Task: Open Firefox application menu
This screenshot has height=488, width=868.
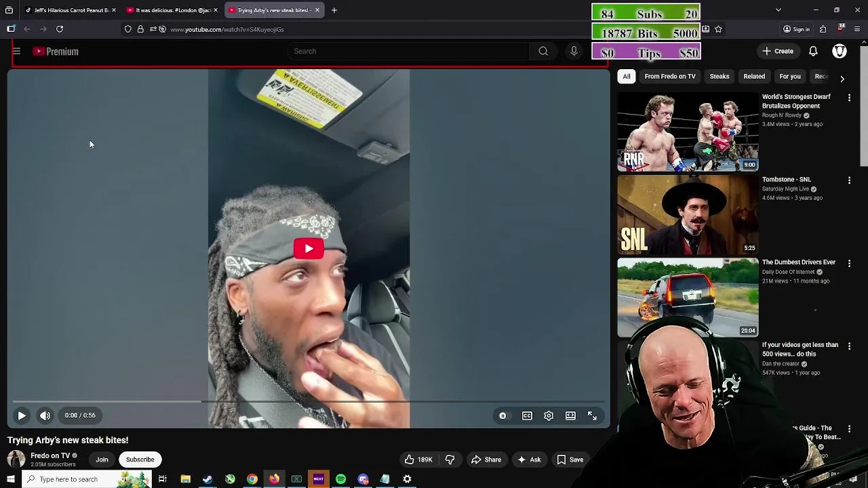Action: pyautogui.click(x=858, y=29)
